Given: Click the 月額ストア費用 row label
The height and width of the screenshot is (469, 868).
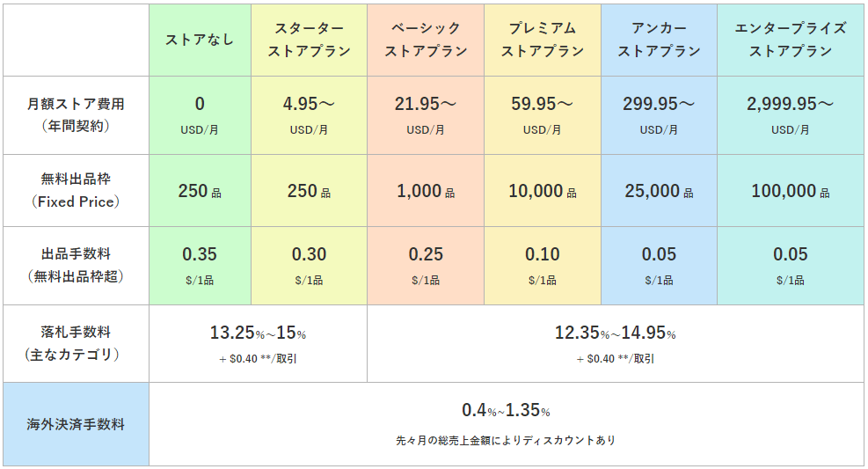Looking at the screenshot, I should (x=76, y=114).
